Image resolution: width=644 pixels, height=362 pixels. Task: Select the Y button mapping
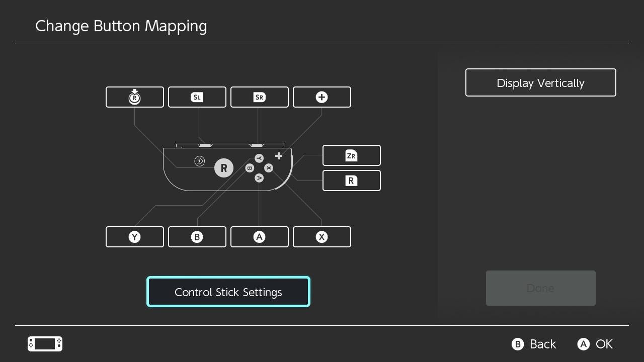click(134, 237)
